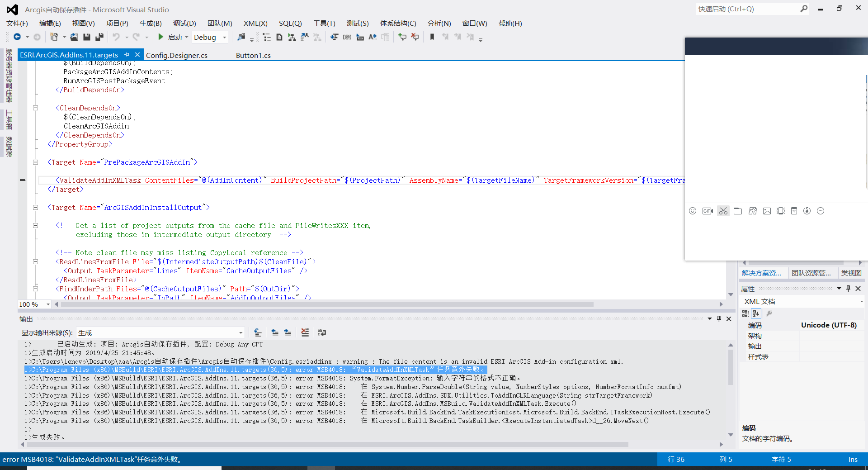Collapse the PrePackageArcGISAddIn Target node

coord(35,162)
